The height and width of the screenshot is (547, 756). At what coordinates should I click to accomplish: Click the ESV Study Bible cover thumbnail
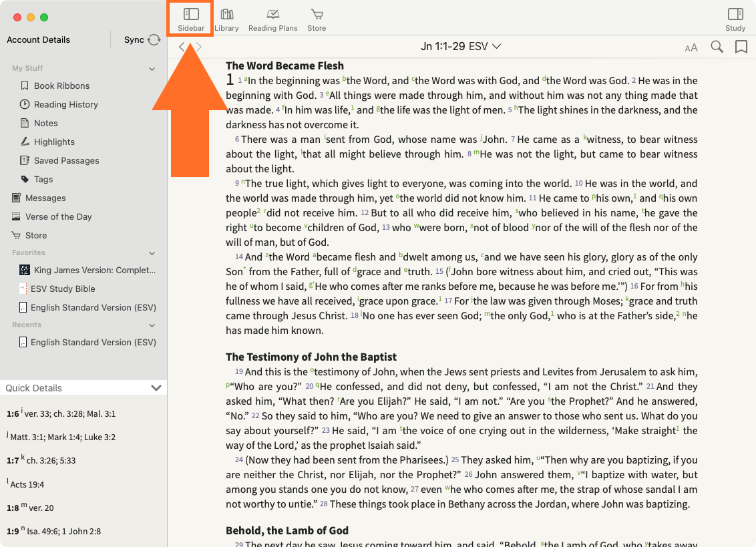tap(23, 289)
